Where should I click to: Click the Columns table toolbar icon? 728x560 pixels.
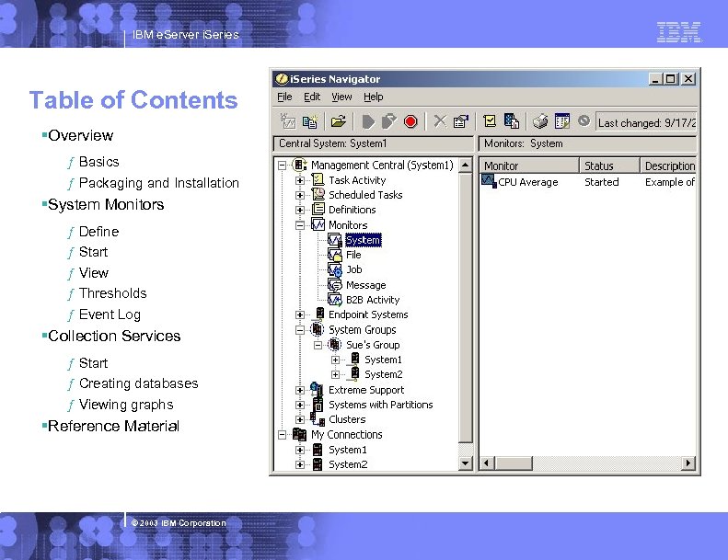[x=561, y=121]
